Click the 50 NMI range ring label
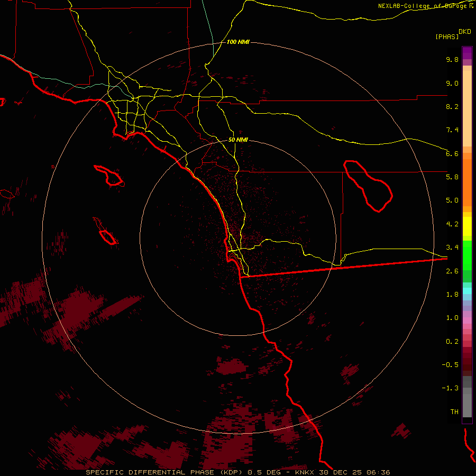This screenshot has height=476, width=476. pyautogui.click(x=238, y=140)
